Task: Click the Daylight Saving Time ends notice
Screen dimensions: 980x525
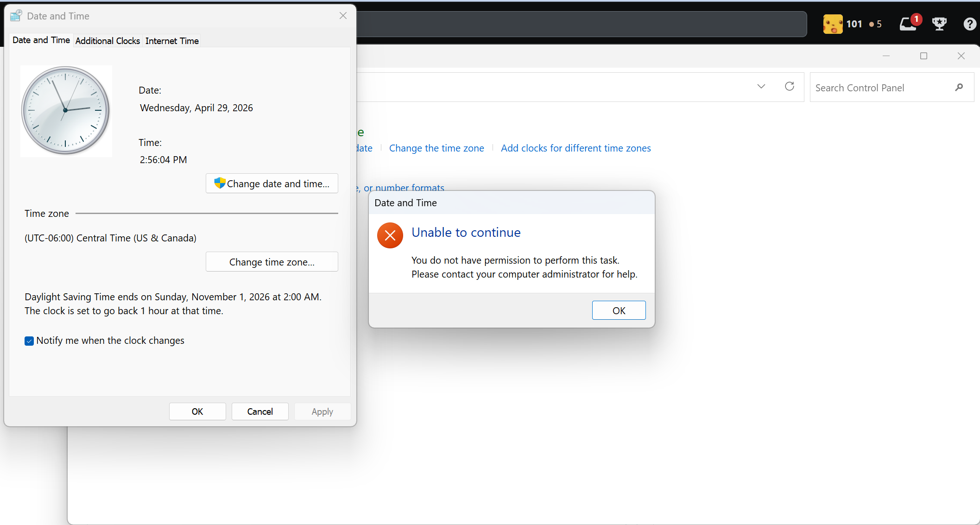Action: point(173,304)
